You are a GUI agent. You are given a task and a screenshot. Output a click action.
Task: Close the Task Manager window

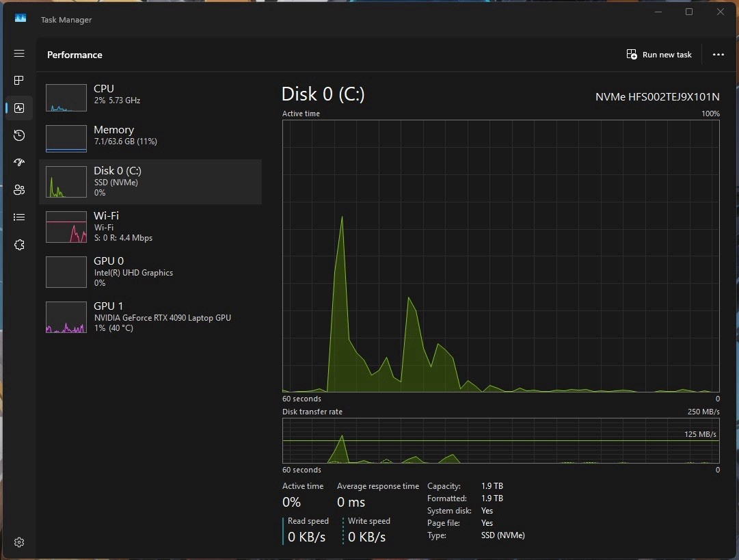(x=720, y=12)
